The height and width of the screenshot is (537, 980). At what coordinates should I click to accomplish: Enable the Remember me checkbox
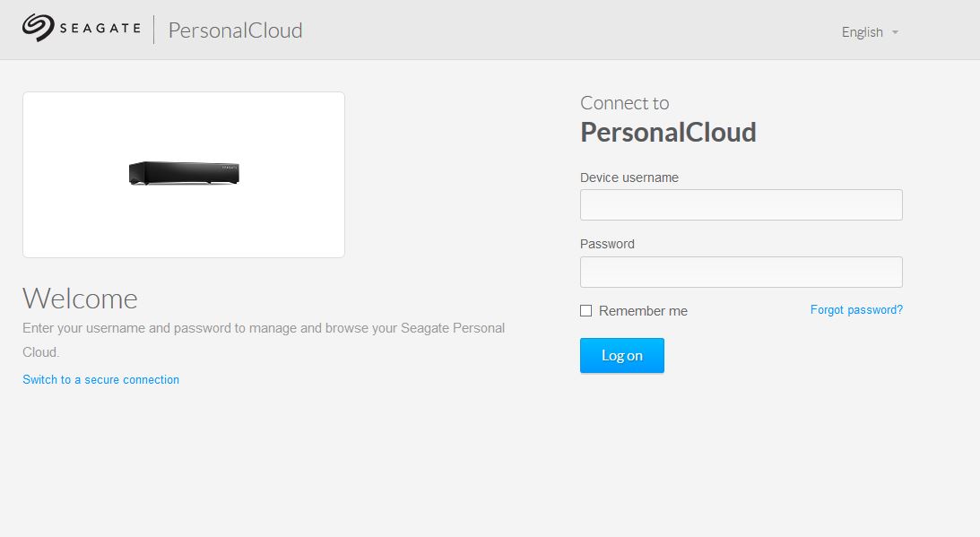586,310
